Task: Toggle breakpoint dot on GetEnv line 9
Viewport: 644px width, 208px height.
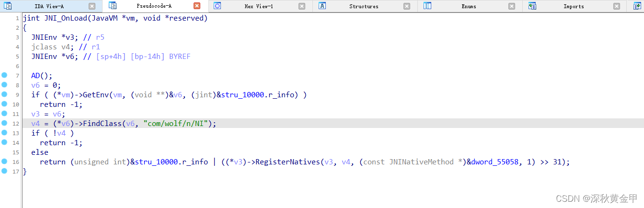Action: click(4, 94)
